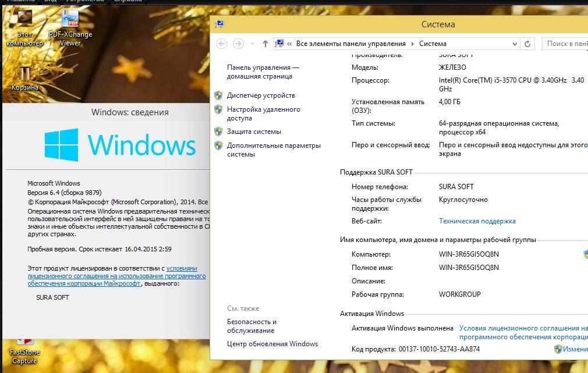This screenshot has width=588, height=373.
Task: Click the chevron before Все элементы панели управления
Action: point(289,44)
